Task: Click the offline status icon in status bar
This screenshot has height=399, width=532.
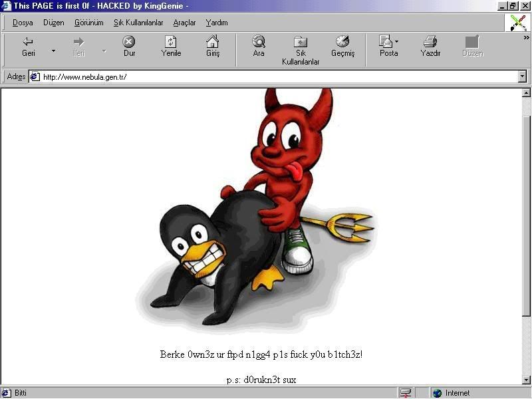Action: point(406,393)
